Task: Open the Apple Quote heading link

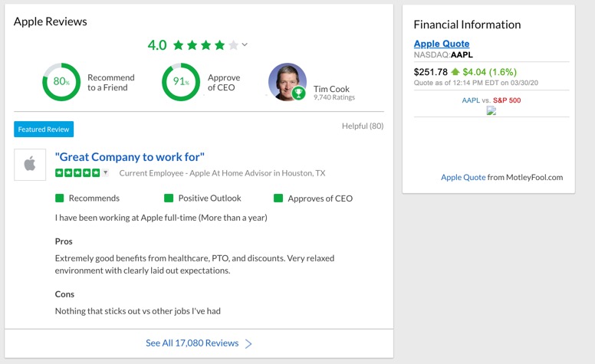Action: (x=442, y=44)
